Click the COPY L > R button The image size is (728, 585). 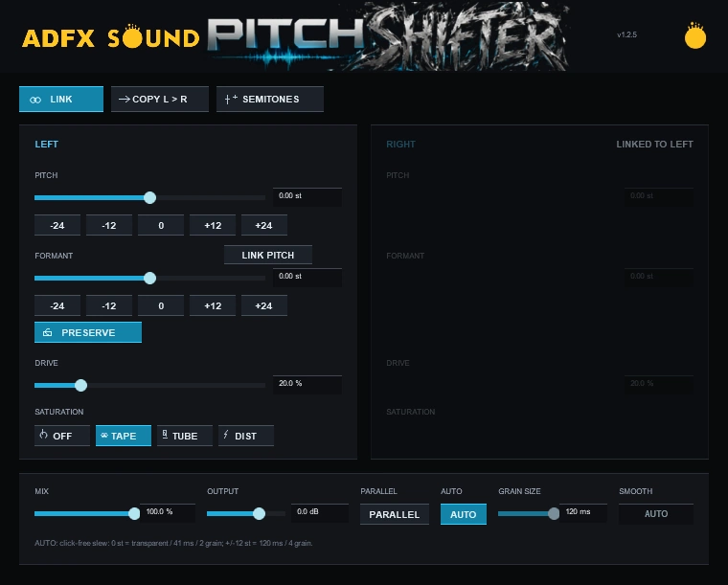coord(160,100)
